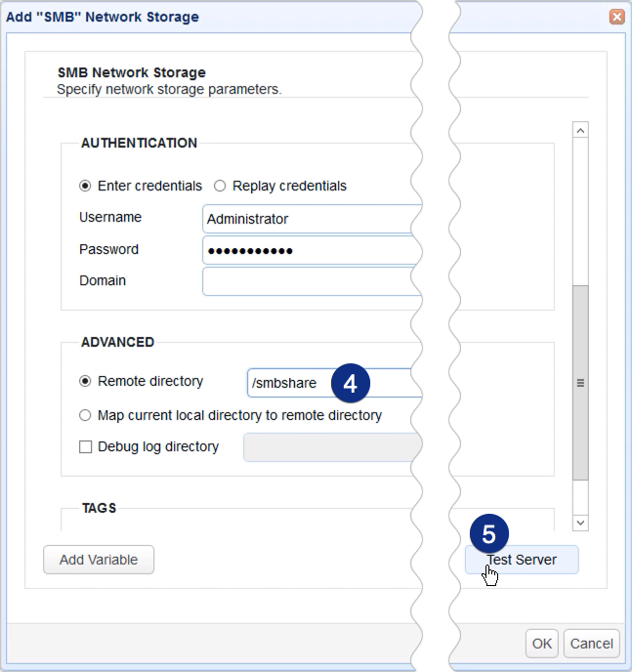Select the Enter credentials option
This screenshot has width=632, height=672.
point(85,186)
